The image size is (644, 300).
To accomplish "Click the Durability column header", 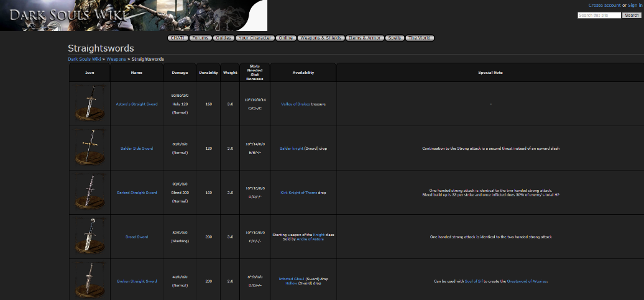I will [x=209, y=73].
